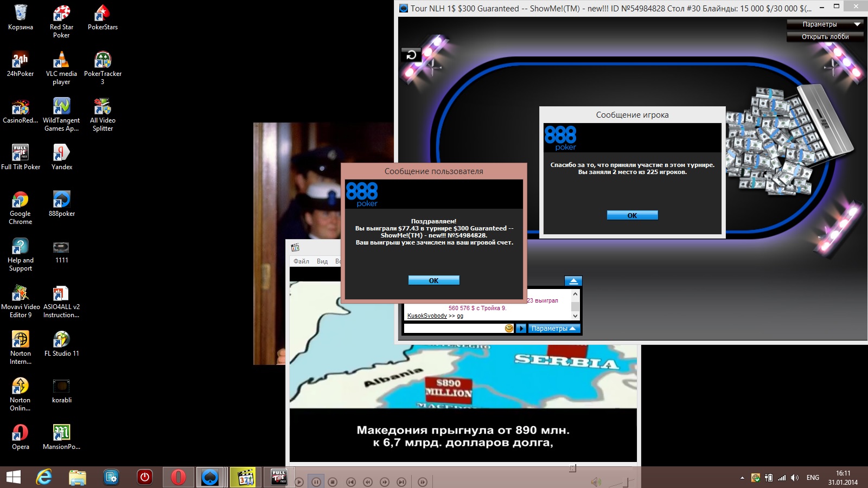The width and height of the screenshot is (868, 488).
Task: Click the chat scroll up arrow
Action: 575,294
